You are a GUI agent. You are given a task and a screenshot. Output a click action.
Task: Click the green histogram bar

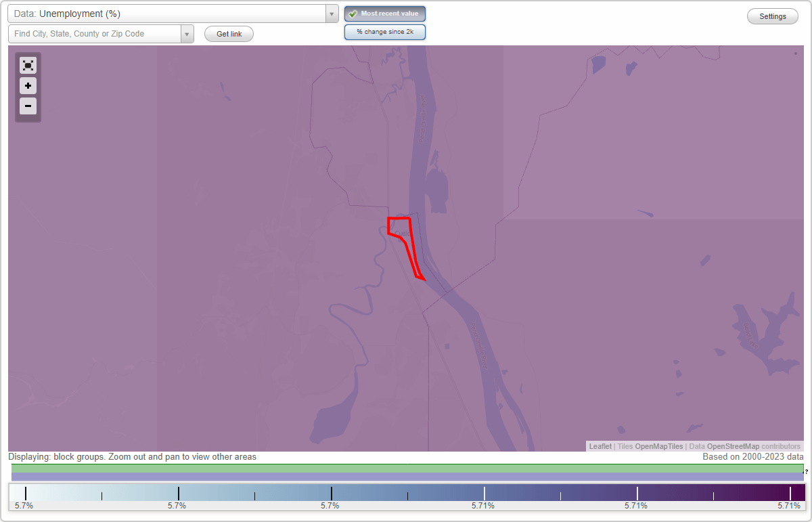(x=407, y=469)
